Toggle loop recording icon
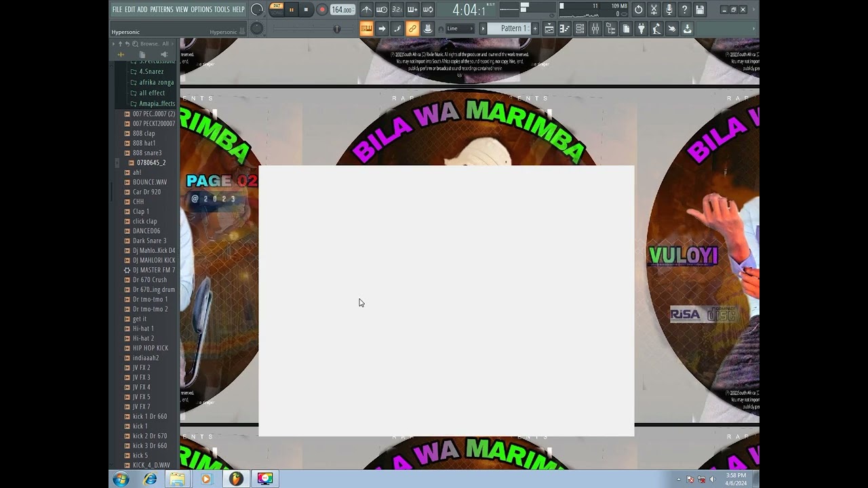The image size is (868, 488). click(428, 9)
